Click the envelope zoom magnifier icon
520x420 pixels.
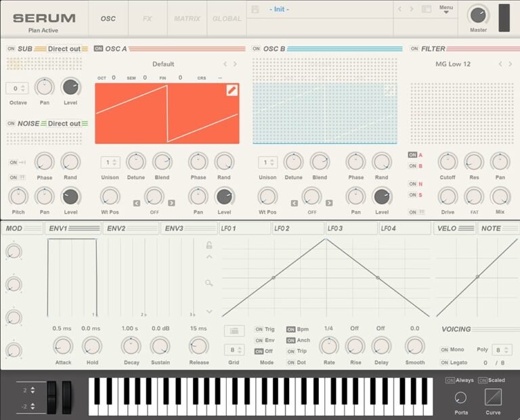(209, 283)
